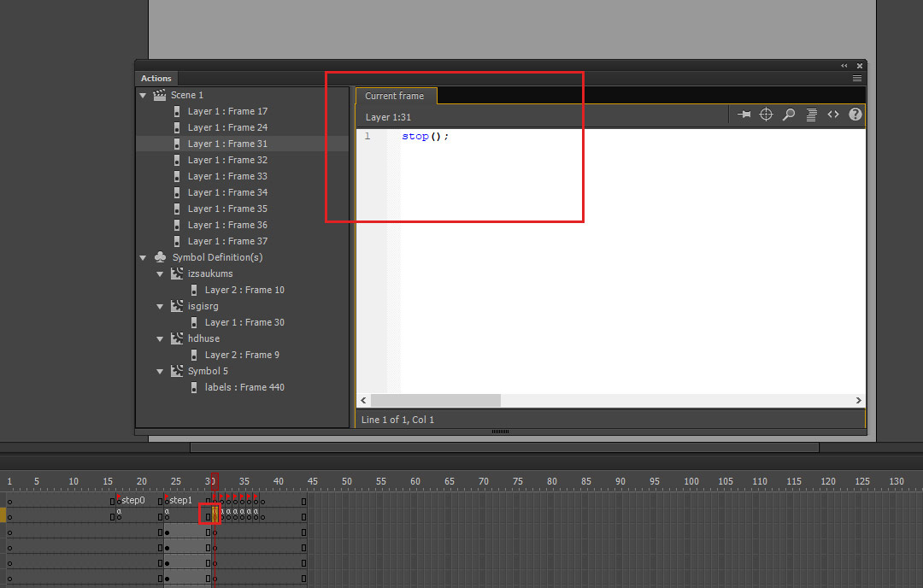Select the Actions panel tab
Viewport: 923px width, 588px height.
[x=156, y=79]
